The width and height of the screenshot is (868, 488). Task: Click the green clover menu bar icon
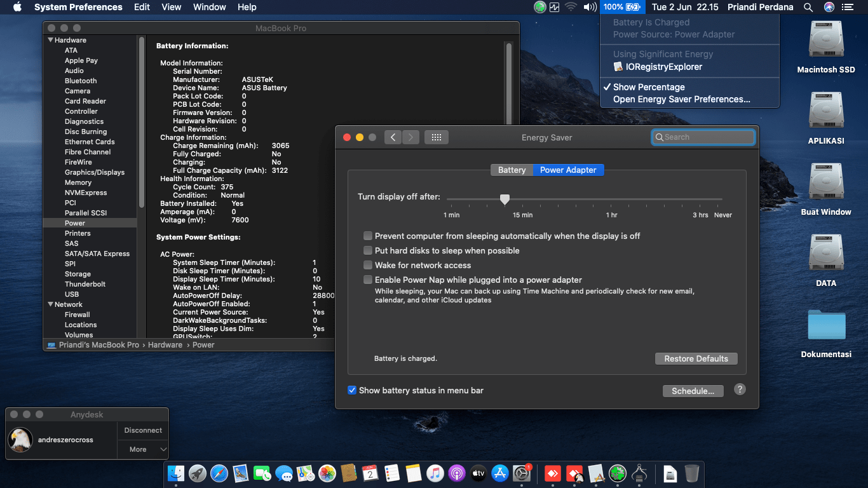(x=540, y=7)
